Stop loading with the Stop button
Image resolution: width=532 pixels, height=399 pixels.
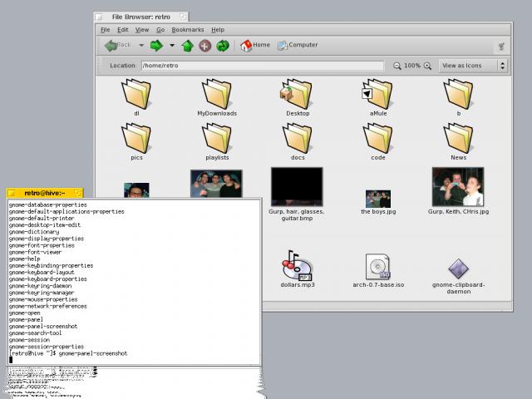click(x=205, y=46)
